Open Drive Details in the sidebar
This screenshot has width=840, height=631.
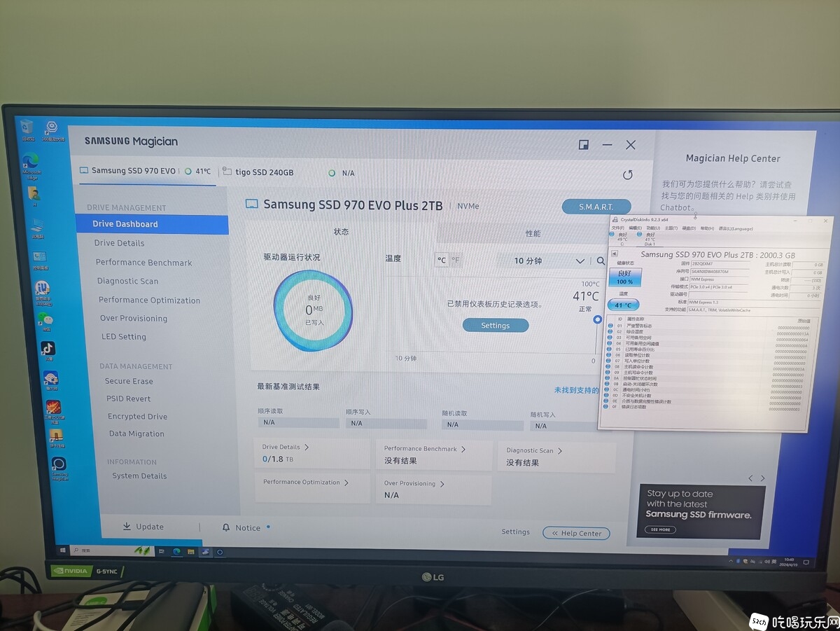tap(120, 243)
